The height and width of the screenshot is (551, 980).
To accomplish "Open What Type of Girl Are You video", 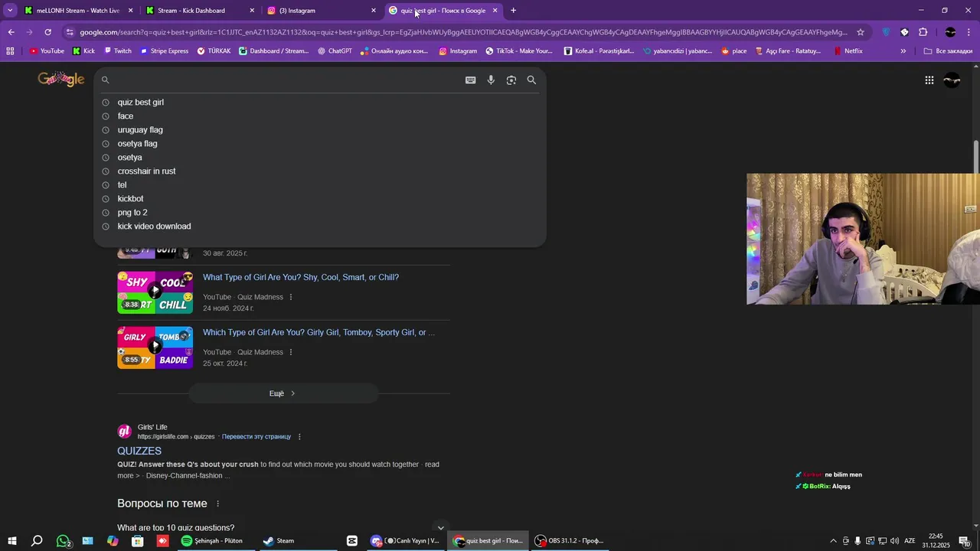I will [301, 277].
